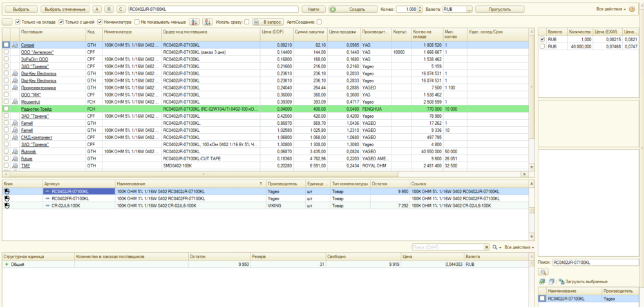The height and width of the screenshot is (307, 644).
Task: Open the Compel supplier link
Action: (x=28, y=45)
